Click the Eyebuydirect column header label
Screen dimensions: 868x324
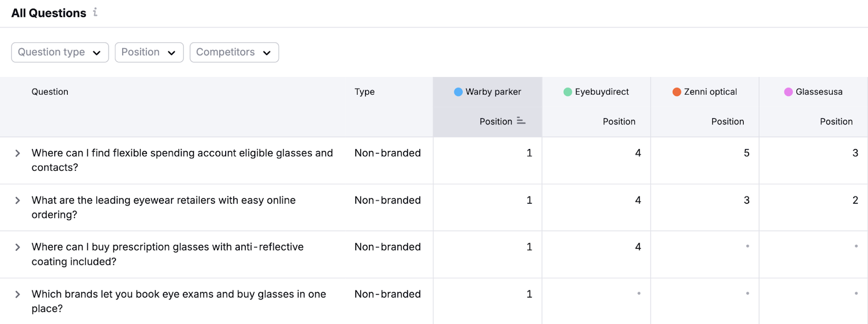pos(602,92)
